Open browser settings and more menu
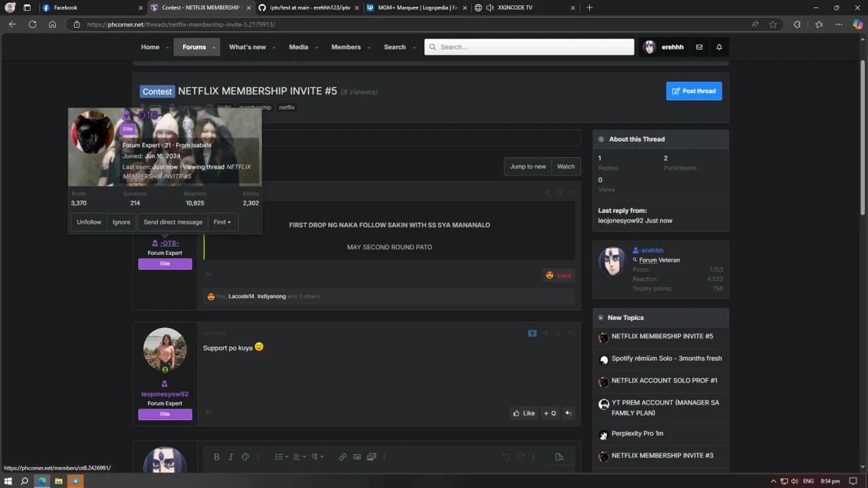The height and width of the screenshot is (488, 868). tap(839, 24)
